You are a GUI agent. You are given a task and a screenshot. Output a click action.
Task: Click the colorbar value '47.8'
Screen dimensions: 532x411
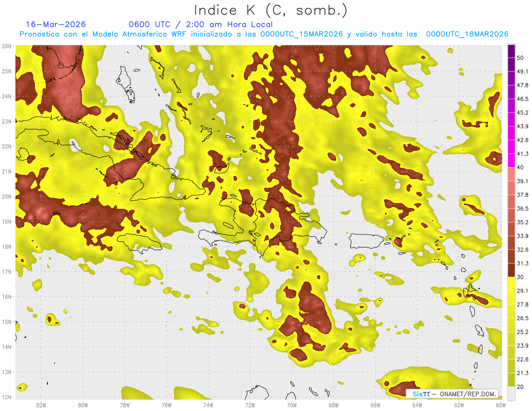[x=523, y=85]
